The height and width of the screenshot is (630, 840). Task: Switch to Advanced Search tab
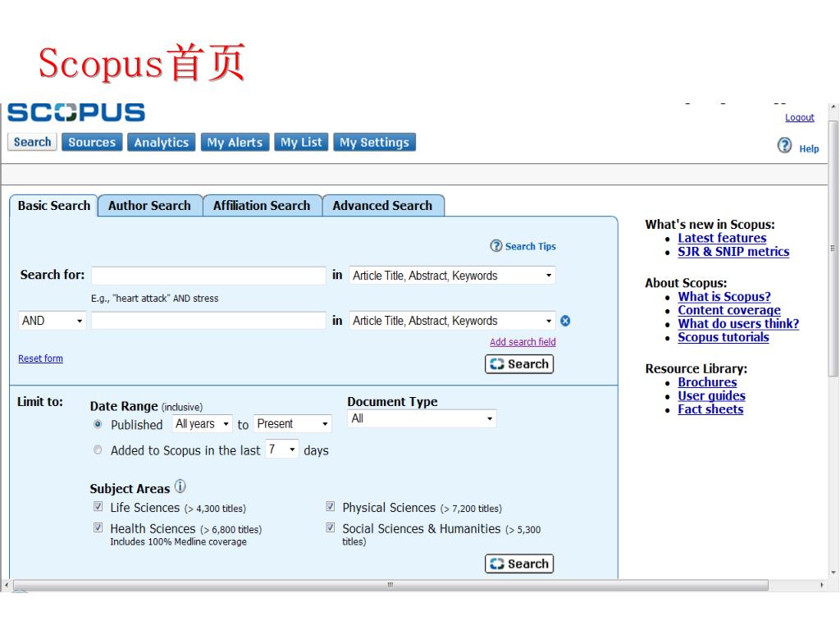click(x=382, y=206)
